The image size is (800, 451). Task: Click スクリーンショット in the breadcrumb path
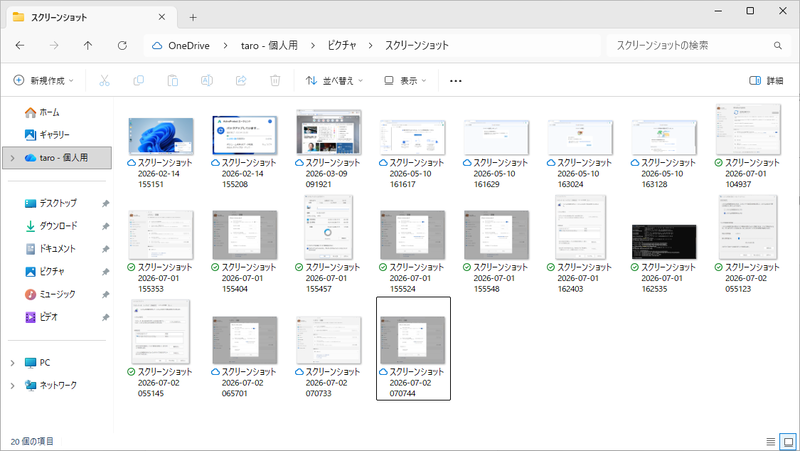coord(416,45)
